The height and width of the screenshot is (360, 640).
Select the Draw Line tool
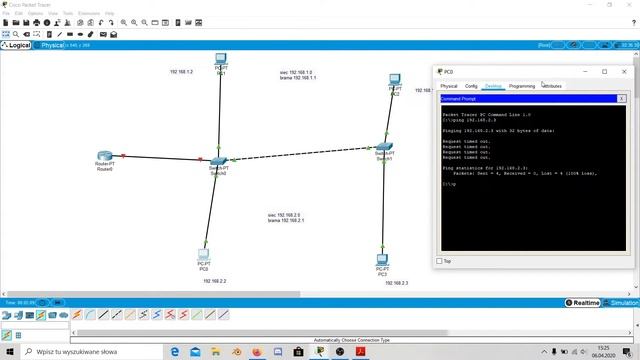(x=60, y=34)
